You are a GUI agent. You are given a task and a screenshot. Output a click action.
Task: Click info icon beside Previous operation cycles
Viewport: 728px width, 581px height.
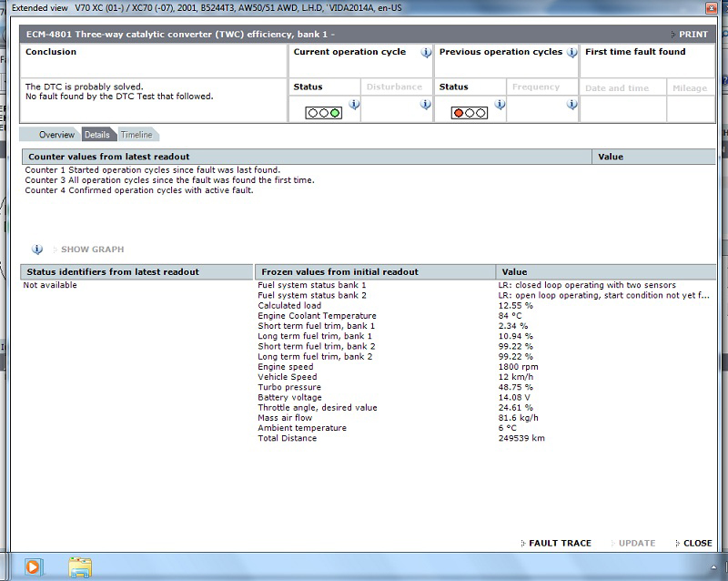571,53
